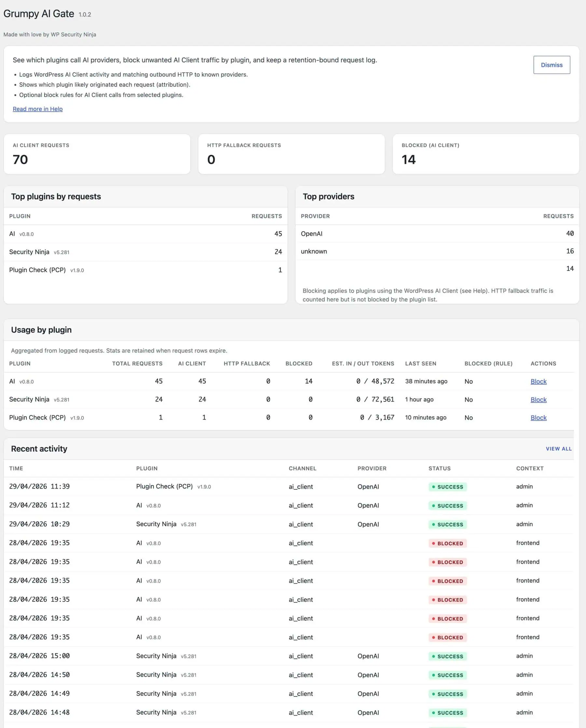586x728 pixels.
Task: Click the 28/04/2026 14:48 timestamp
Action: point(39,712)
